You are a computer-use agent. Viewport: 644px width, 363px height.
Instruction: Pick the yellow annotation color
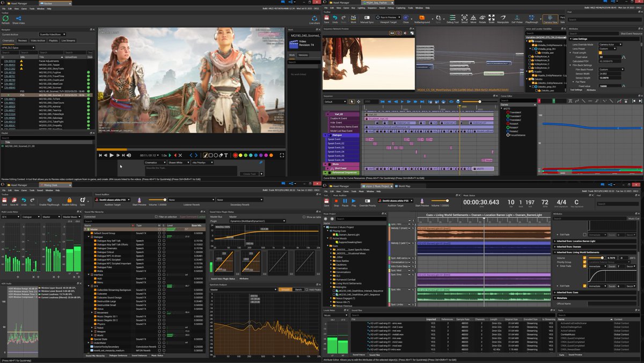point(240,155)
